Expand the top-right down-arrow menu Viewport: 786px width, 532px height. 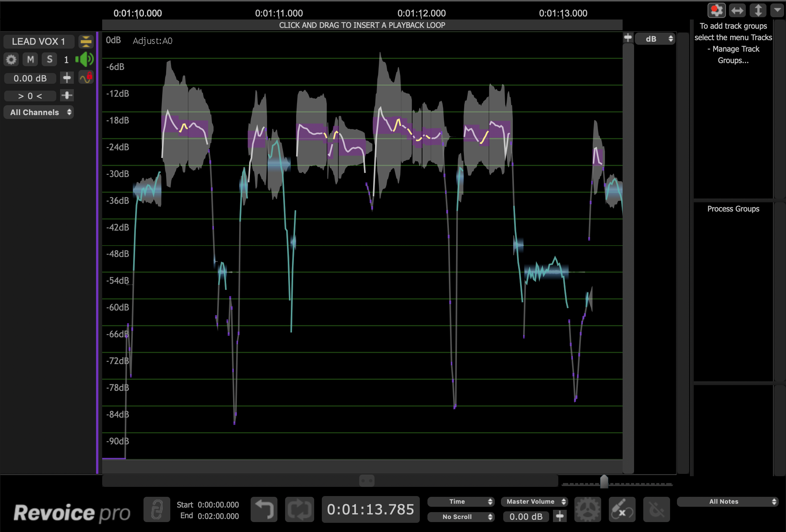(x=777, y=10)
